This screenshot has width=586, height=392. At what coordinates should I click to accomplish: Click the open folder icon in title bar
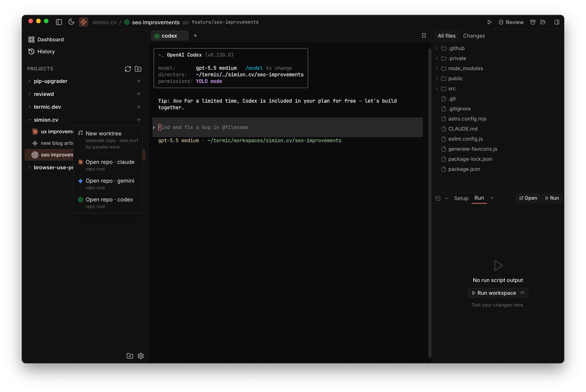coord(543,22)
